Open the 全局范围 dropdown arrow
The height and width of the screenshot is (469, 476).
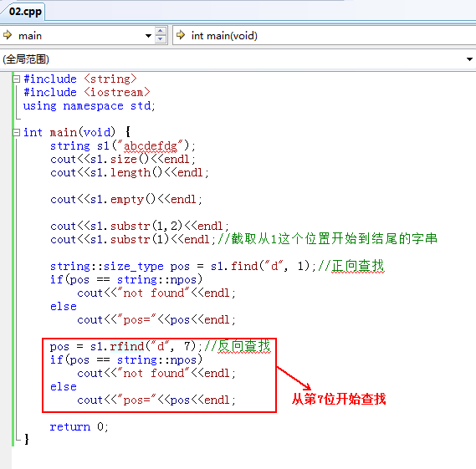pos(469,59)
